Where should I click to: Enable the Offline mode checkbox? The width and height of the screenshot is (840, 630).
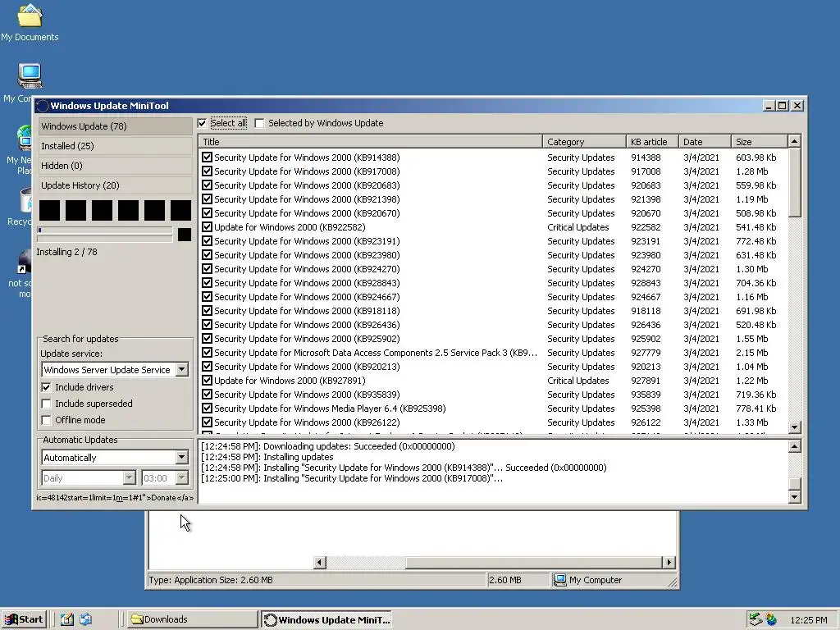[x=46, y=421]
